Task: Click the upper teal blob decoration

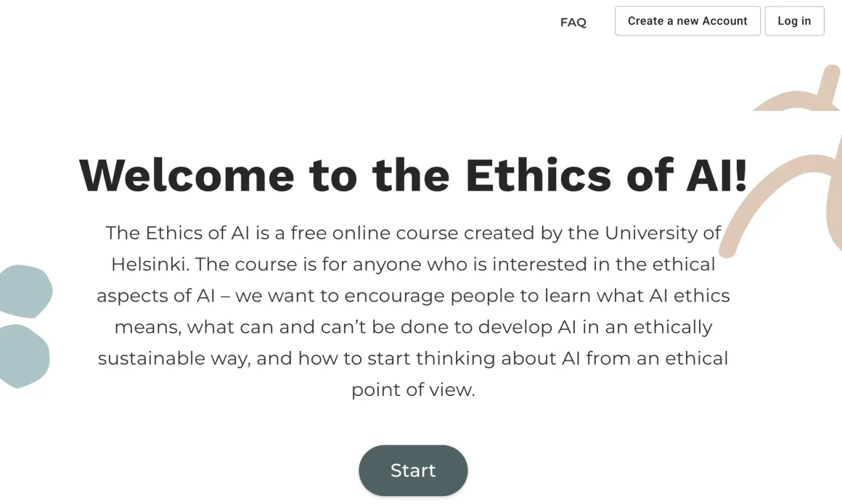Action: pos(26,291)
